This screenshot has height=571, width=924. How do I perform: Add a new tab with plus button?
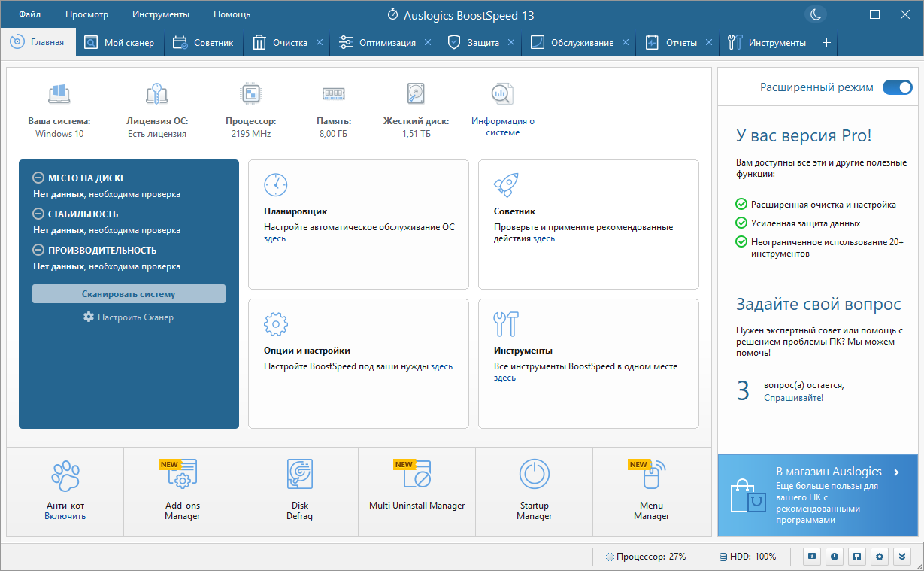[x=826, y=43]
